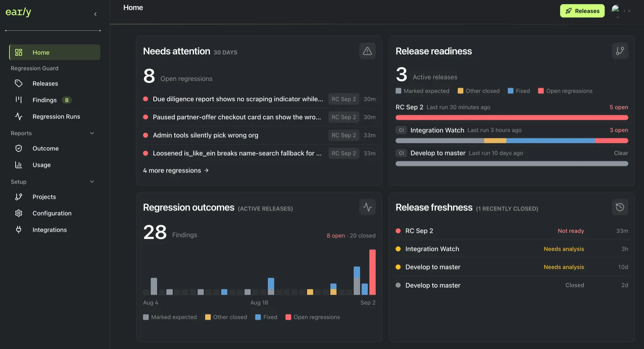Click the early logo in sidebar

(18, 12)
